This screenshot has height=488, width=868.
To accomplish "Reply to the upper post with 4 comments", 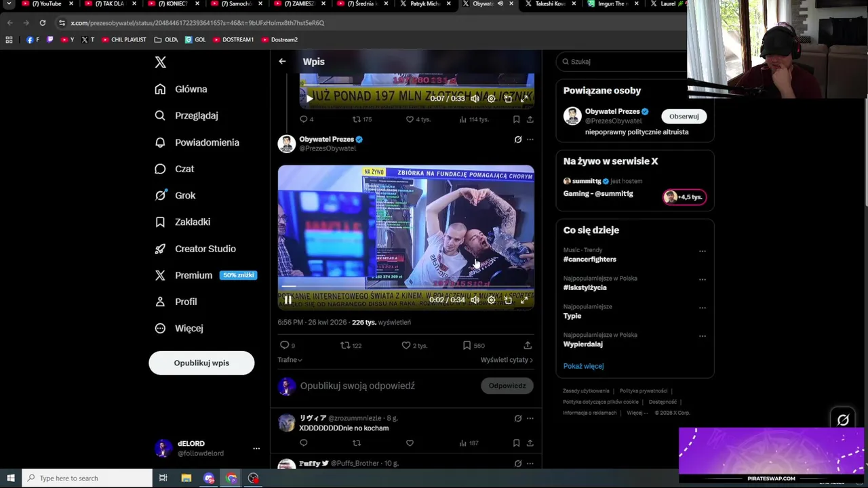I will [306, 119].
